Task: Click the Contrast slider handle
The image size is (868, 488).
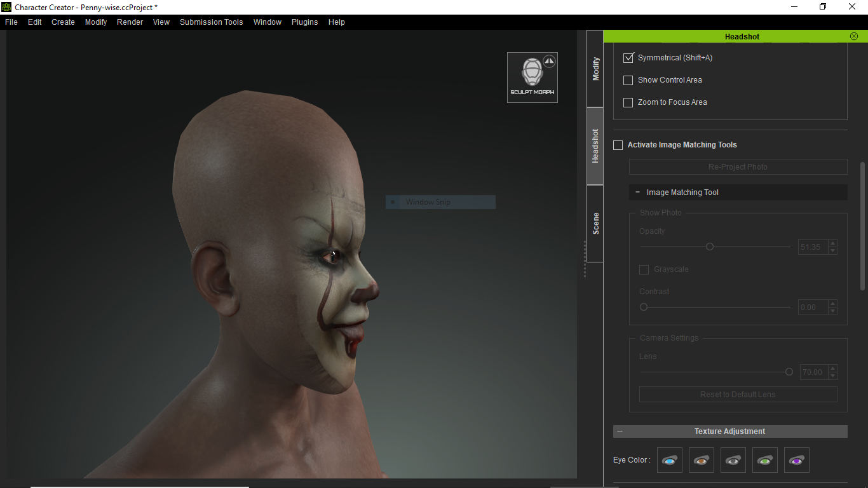Action: pyautogui.click(x=644, y=307)
